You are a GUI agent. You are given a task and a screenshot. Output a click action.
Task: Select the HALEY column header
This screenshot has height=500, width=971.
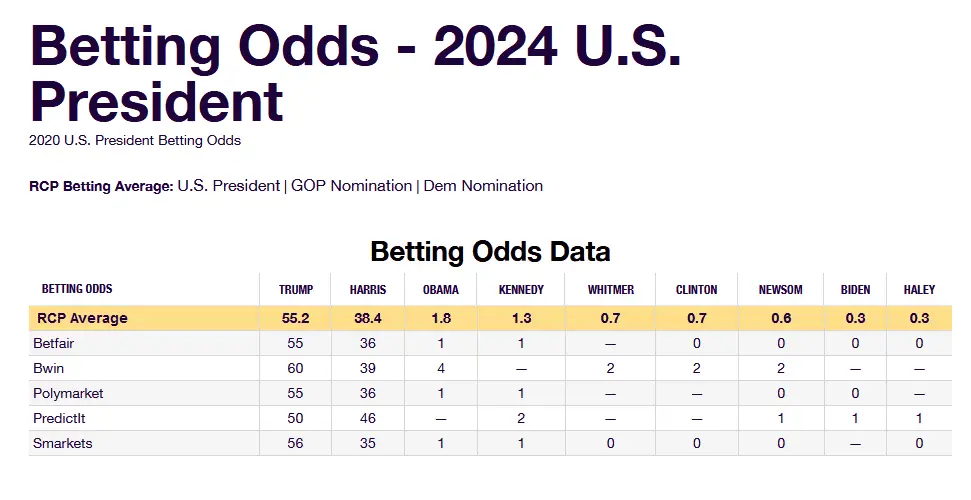(x=919, y=290)
